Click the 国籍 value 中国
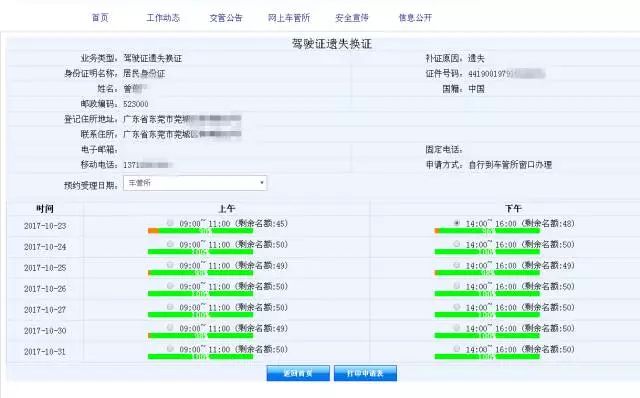640x398 pixels. tap(476, 89)
